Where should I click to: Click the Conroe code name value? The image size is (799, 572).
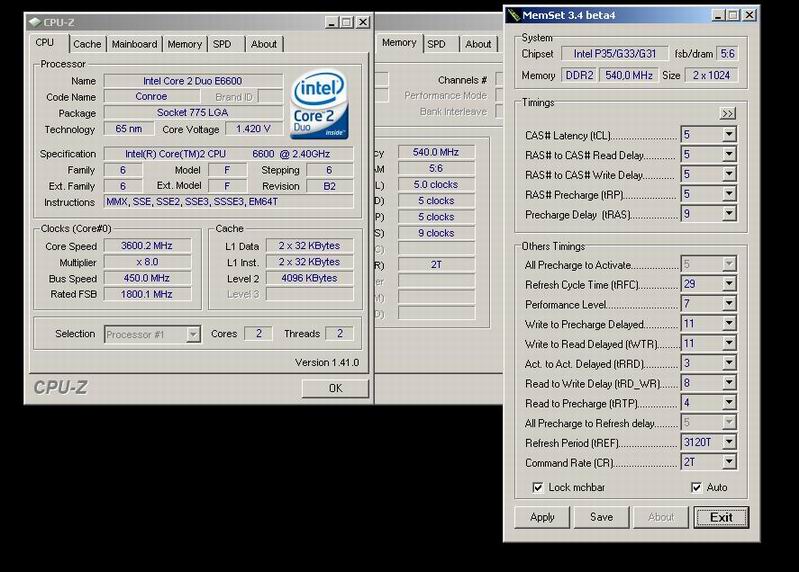(x=151, y=96)
